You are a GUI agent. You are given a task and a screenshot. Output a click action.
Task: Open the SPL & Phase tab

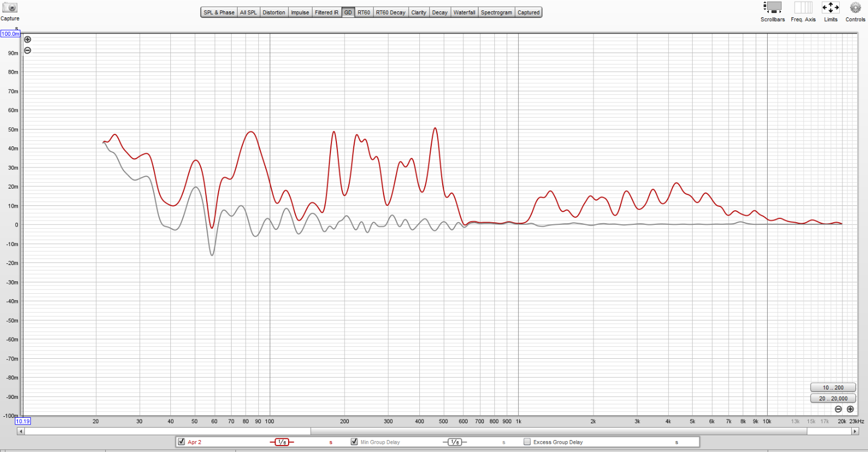(219, 12)
